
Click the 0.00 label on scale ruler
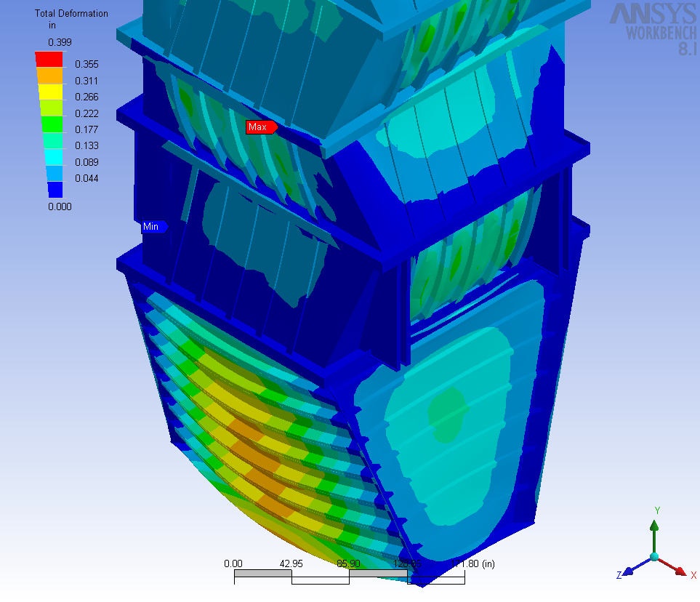click(x=233, y=563)
